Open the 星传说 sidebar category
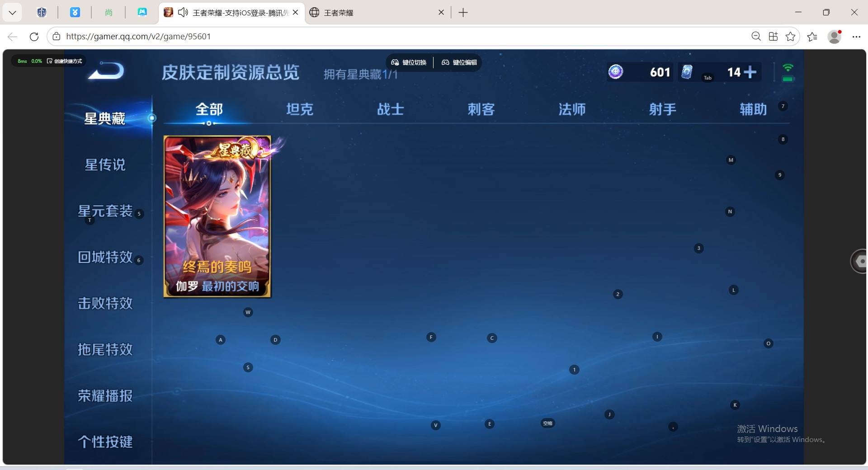The height and width of the screenshot is (470, 868). pyautogui.click(x=105, y=164)
